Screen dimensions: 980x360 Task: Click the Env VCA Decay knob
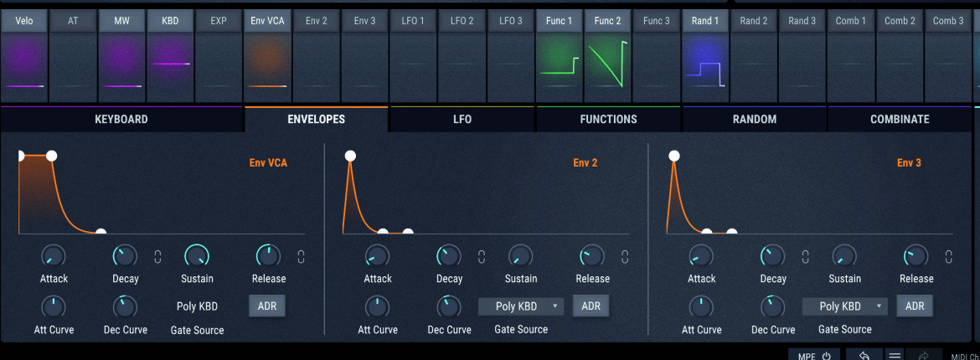coord(125,255)
